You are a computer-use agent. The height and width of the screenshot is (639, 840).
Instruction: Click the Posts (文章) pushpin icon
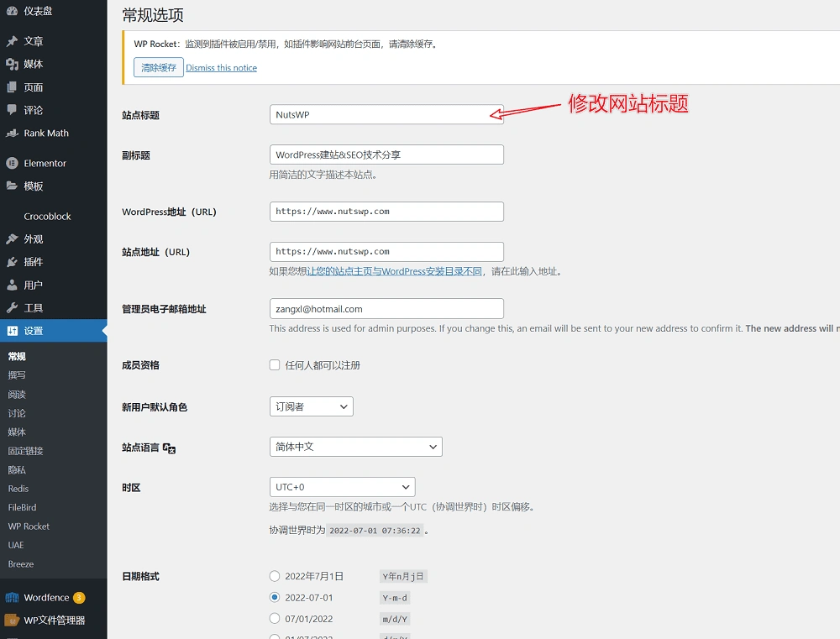coord(12,41)
